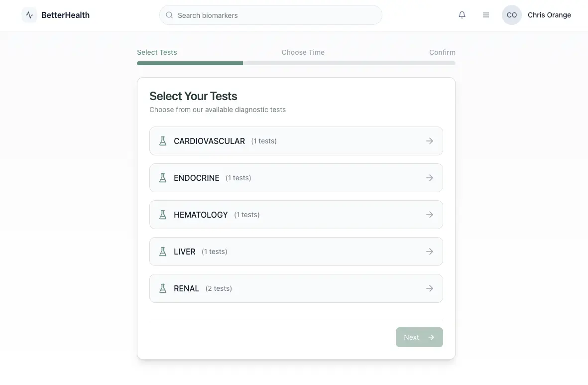The image size is (588, 385).
Task: Expand the Cardiovascular category arrow
Action: pos(430,141)
